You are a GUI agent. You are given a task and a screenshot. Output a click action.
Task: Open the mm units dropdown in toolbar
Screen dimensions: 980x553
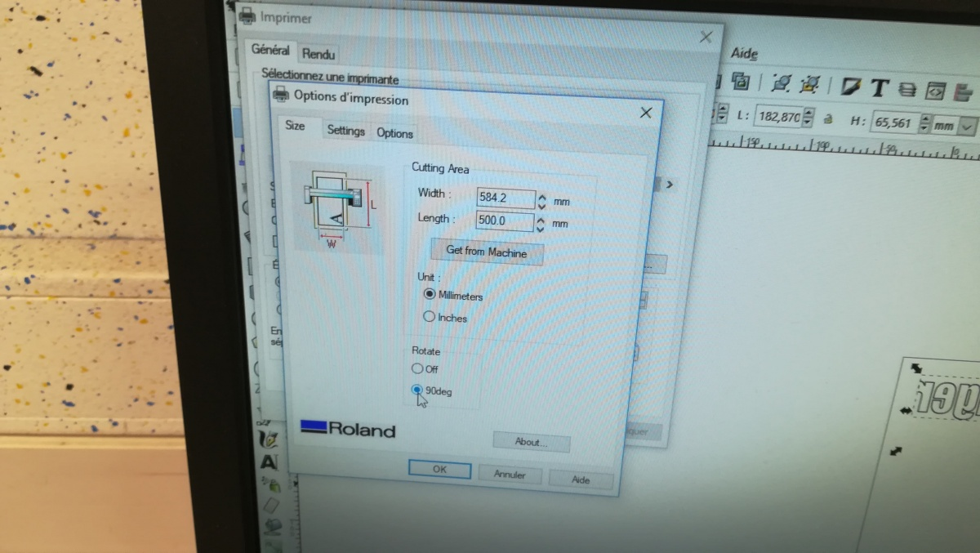pyautogui.click(x=968, y=127)
